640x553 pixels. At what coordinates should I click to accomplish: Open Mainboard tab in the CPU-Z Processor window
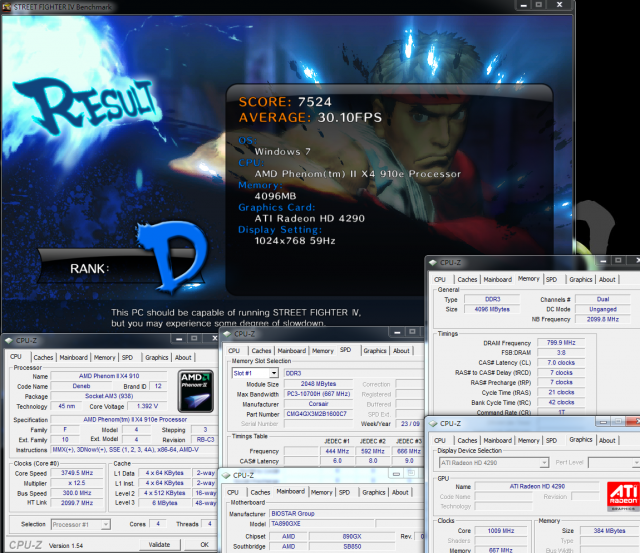pyautogui.click(x=73, y=358)
